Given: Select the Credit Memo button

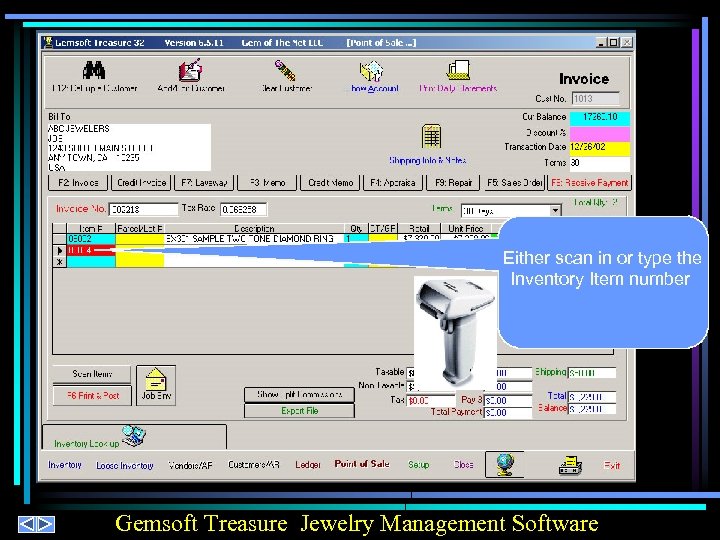Looking at the screenshot, I should pyautogui.click(x=330, y=183).
